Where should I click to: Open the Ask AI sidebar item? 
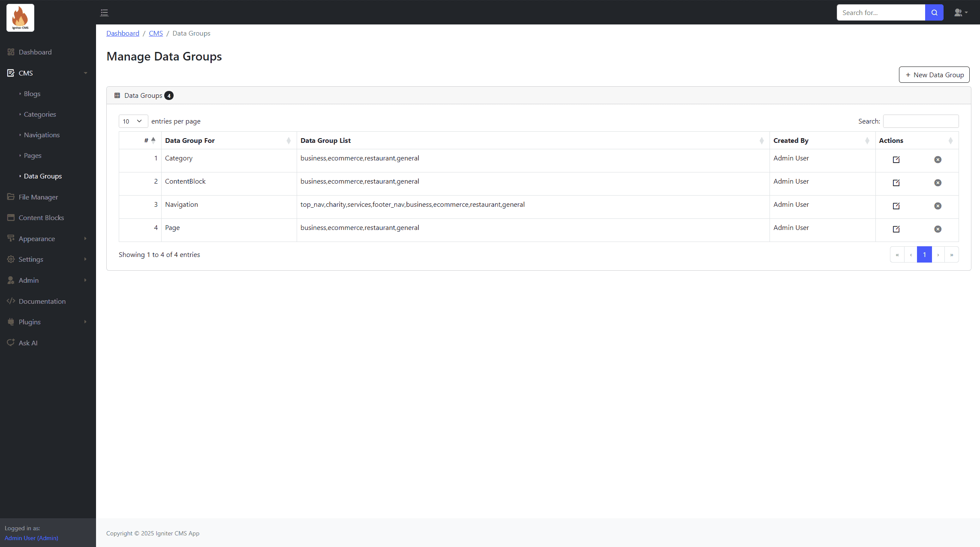pos(28,343)
